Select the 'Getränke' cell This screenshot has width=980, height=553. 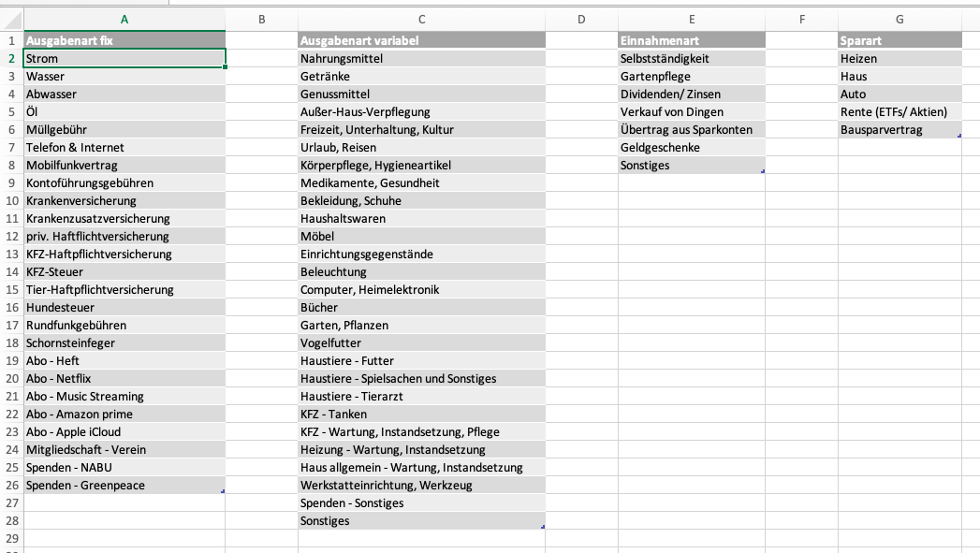click(x=422, y=76)
